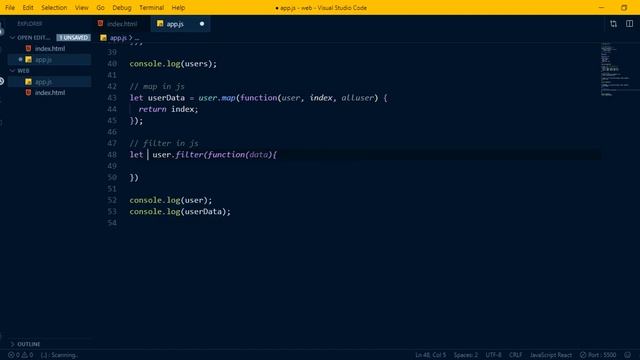640x360 pixels.
Task: Open the Help menu
Action: coord(178,8)
